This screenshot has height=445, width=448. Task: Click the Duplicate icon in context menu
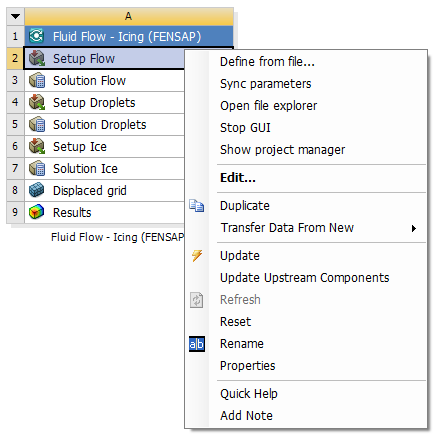pos(197,205)
